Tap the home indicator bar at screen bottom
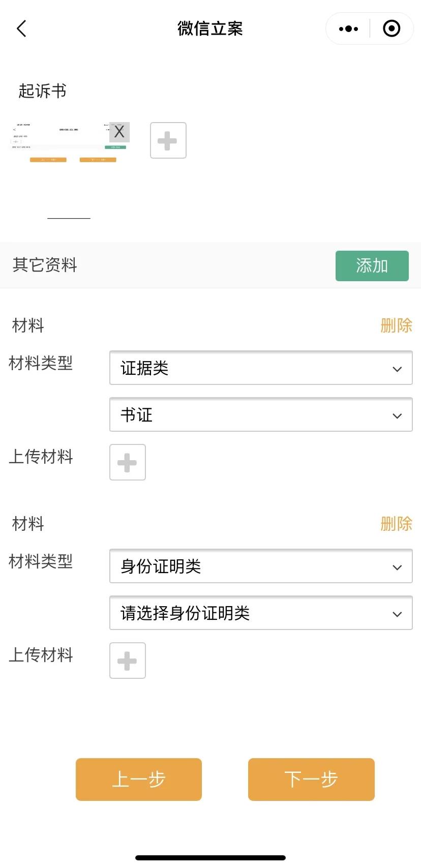Viewport: 421px width, 868px height. 211,857
